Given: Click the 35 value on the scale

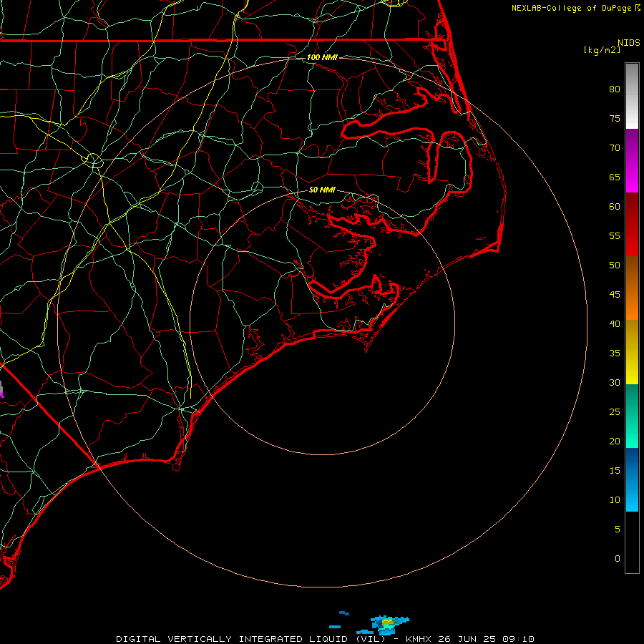Looking at the screenshot, I should (x=615, y=353).
